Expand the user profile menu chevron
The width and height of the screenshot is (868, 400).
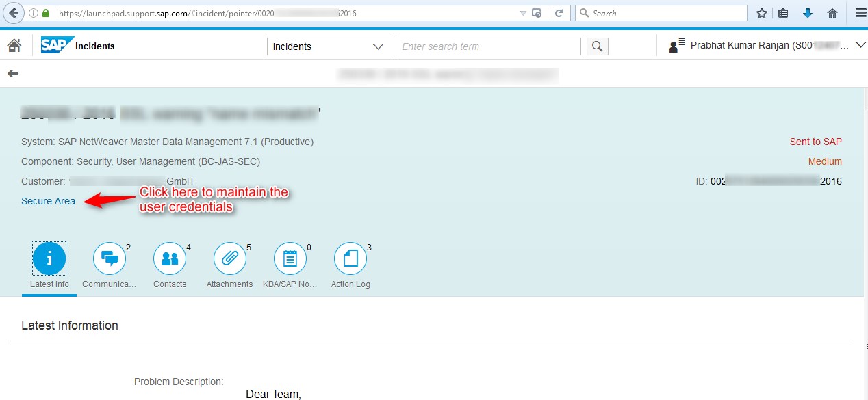pos(861,46)
